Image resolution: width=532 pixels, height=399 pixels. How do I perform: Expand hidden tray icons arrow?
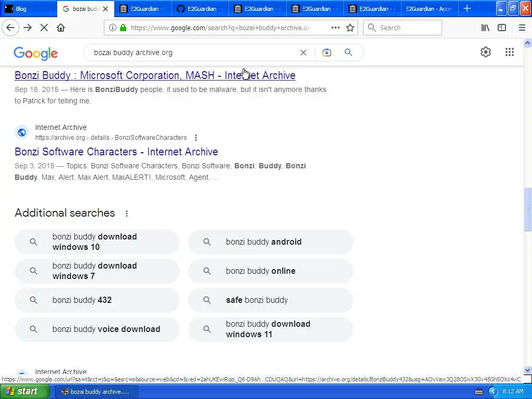tap(493, 392)
